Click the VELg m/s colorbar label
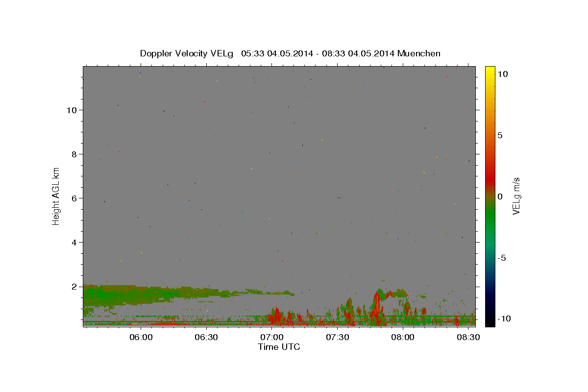The image size is (588, 392). pyautogui.click(x=516, y=196)
